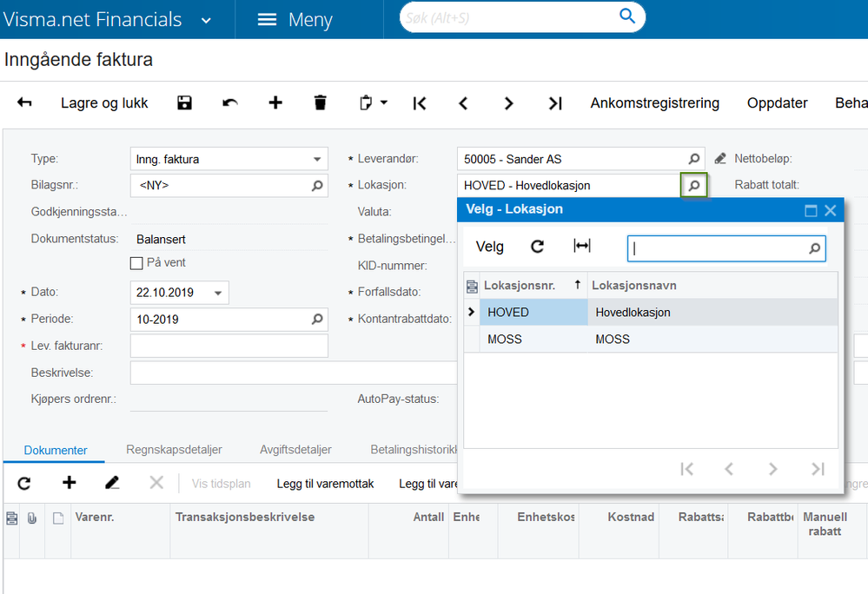Viewport: 868px width, 594px height.
Task: Open the Type dropdown
Action: pos(316,159)
